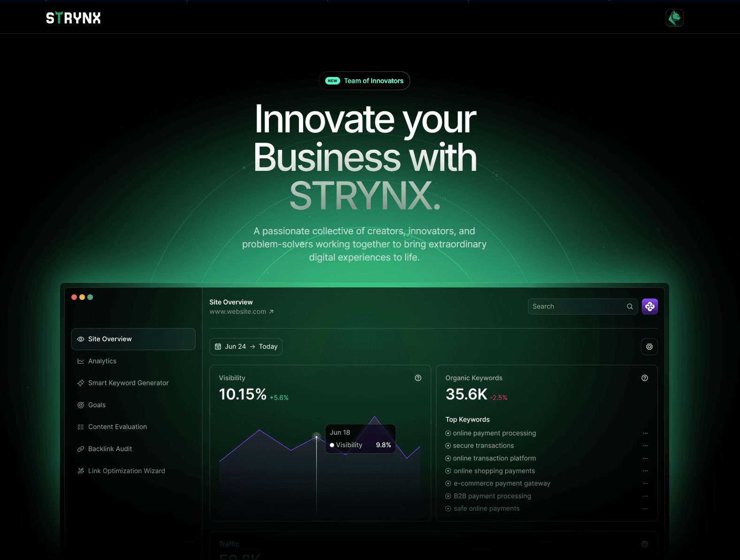Open the more menu for 'online payment processing'
The image size is (740, 560).
[x=645, y=433]
